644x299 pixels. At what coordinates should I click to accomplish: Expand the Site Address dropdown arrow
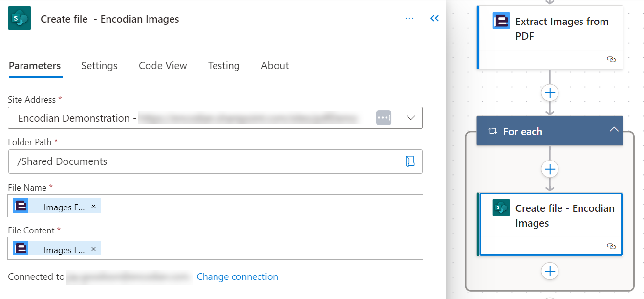(411, 118)
